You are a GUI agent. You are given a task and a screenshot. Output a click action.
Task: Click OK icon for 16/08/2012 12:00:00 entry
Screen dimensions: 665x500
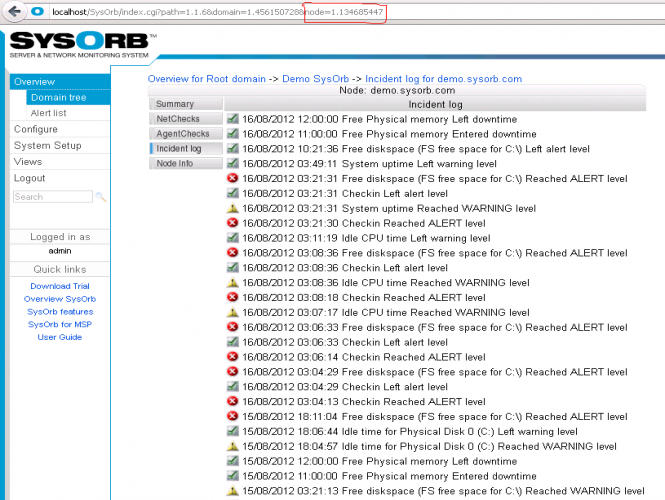[x=232, y=119]
